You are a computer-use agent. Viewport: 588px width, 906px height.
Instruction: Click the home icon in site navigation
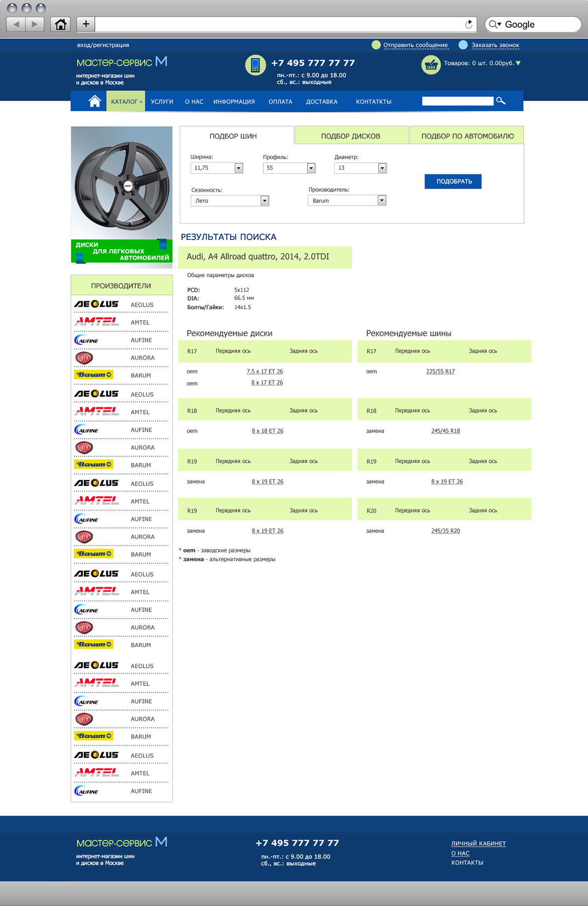point(94,102)
